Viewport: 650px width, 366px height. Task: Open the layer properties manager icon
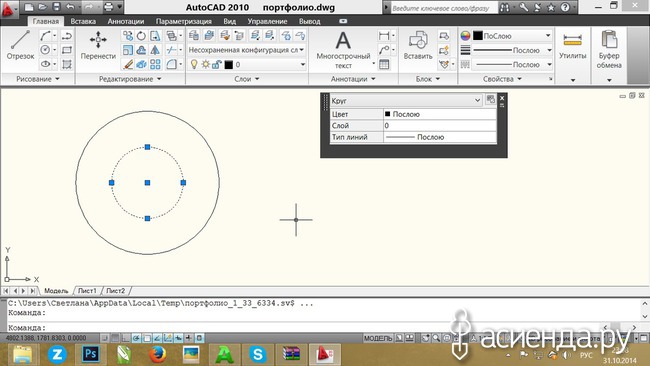(x=194, y=36)
